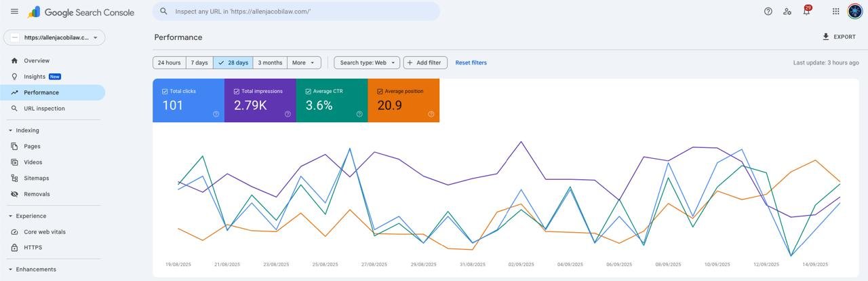The image size is (868, 281).
Task: Go to Overview in the sidebar
Action: 36,60
